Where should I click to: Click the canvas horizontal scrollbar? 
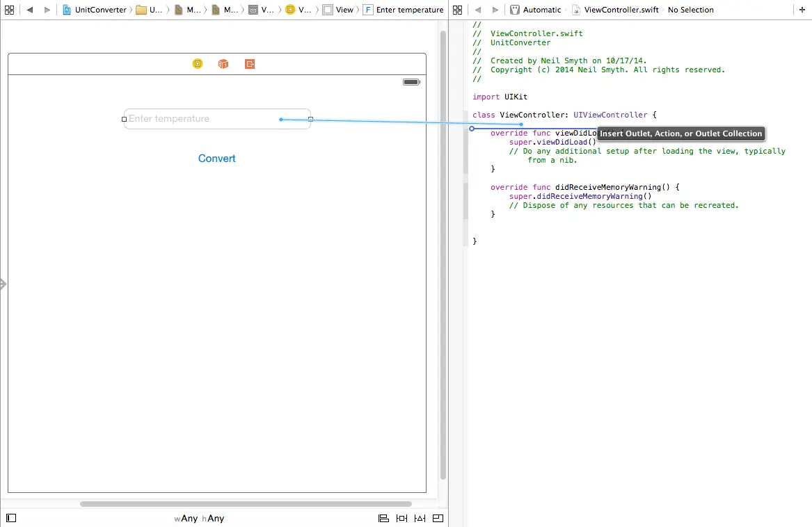(246, 504)
